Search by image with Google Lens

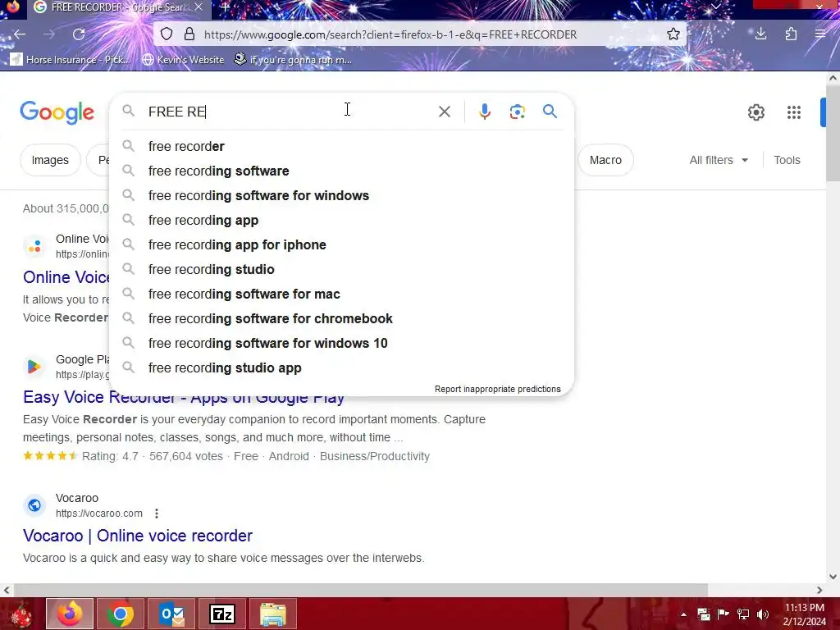517,112
